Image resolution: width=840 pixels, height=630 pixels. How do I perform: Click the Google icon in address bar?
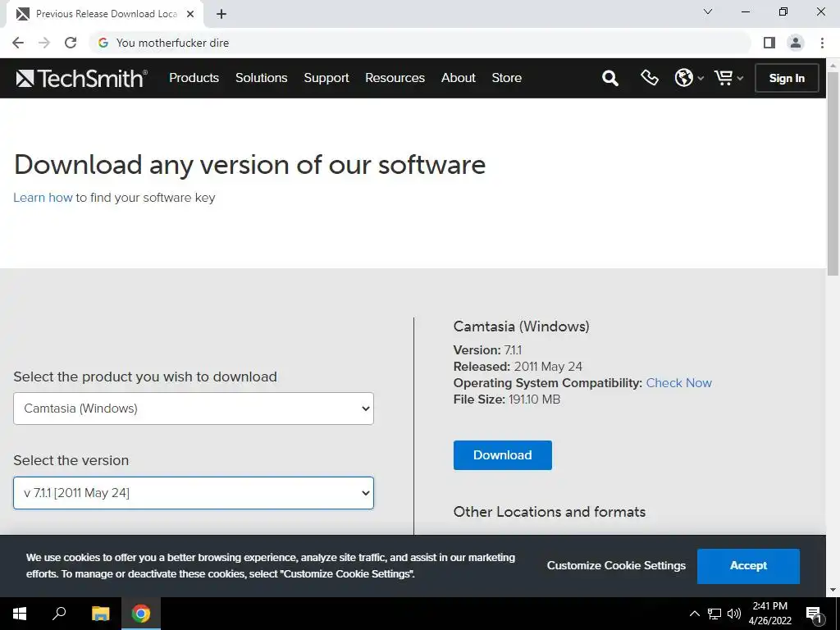tap(103, 43)
